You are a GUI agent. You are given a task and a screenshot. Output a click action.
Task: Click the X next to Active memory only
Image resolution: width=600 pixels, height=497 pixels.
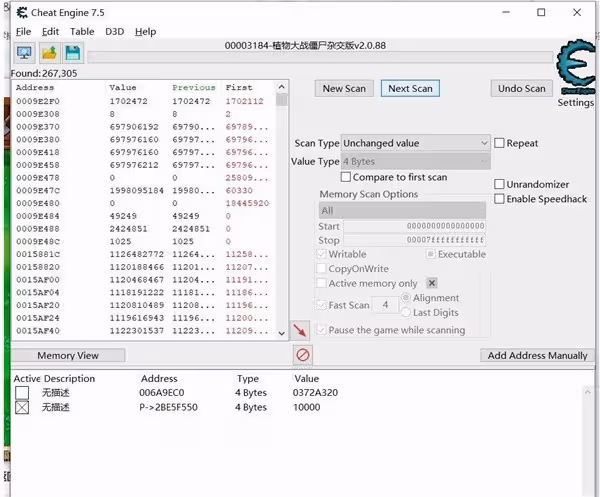(x=432, y=283)
